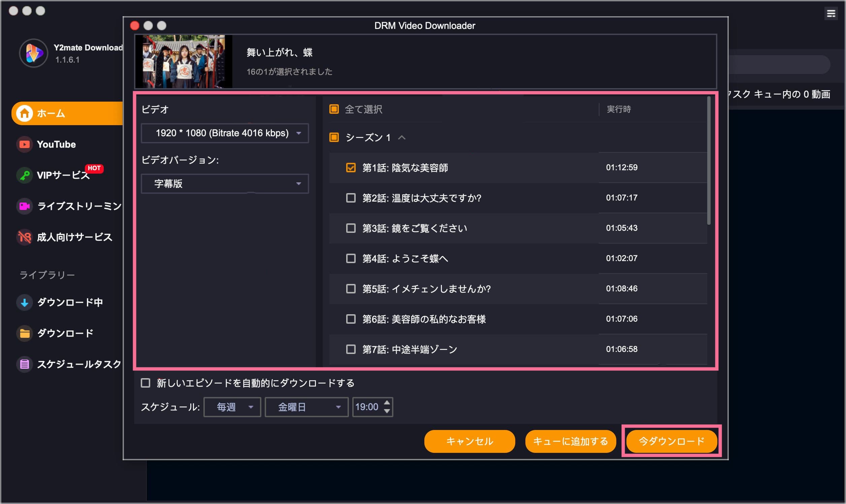The height and width of the screenshot is (504, 846).
Task: Click the キューに追加する button
Action: pyautogui.click(x=571, y=441)
